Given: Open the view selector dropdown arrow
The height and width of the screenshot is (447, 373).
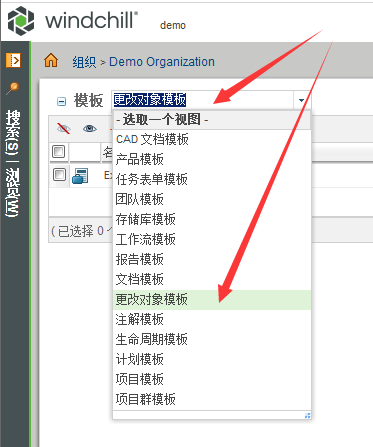Looking at the screenshot, I should coord(301,100).
